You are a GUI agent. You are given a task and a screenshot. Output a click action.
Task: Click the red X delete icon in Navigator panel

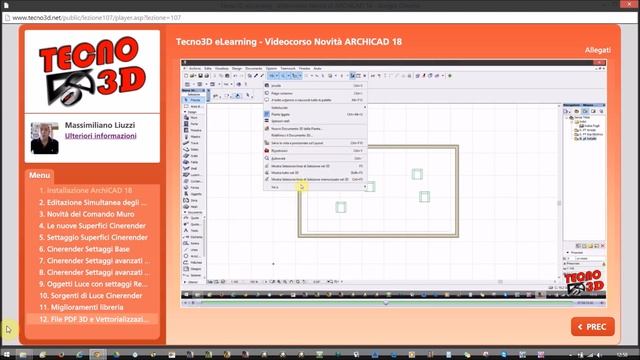(602, 246)
